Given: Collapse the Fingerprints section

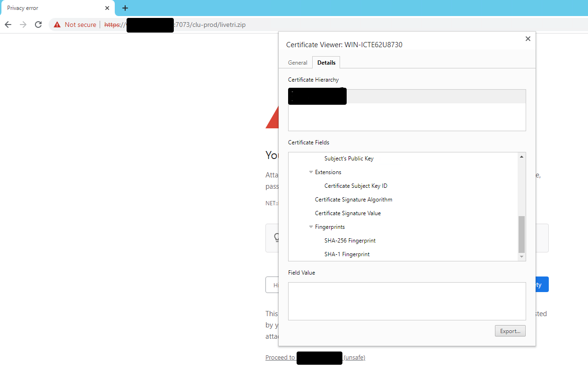Looking at the screenshot, I should coord(311,226).
